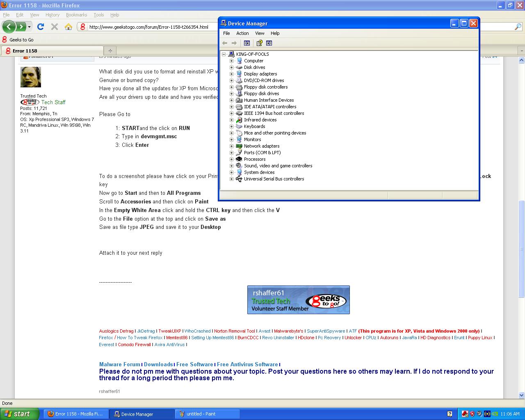Switch to untitled - Paint in taskbar

(x=207, y=414)
